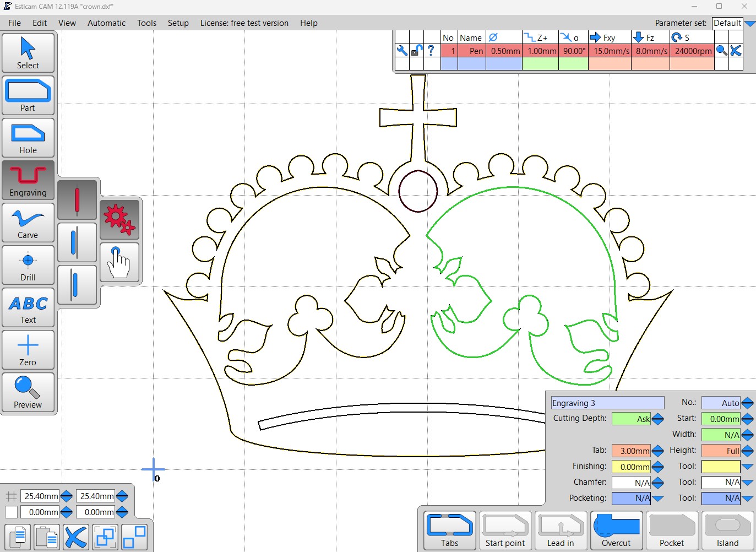Choose automatic red gears engraving option
This screenshot has height=552, width=756.
(x=119, y=220)
